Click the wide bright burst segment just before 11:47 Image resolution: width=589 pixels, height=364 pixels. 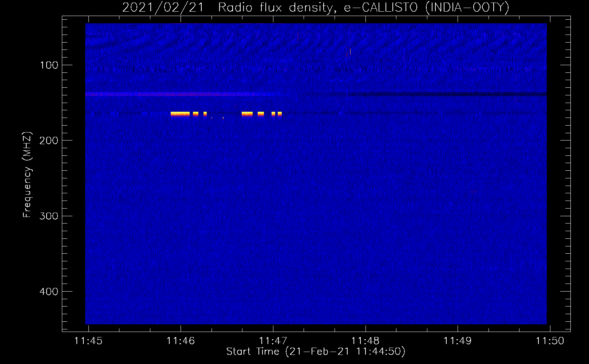coord(247,114)
